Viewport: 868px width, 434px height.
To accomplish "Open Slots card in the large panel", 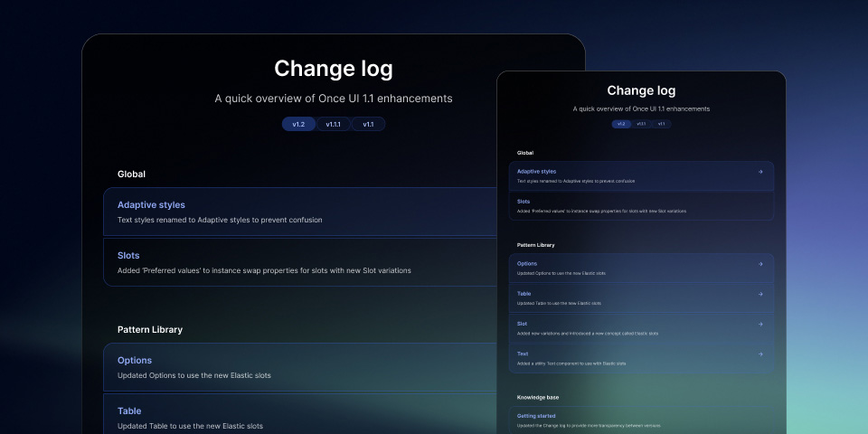I will coord(300,262).
